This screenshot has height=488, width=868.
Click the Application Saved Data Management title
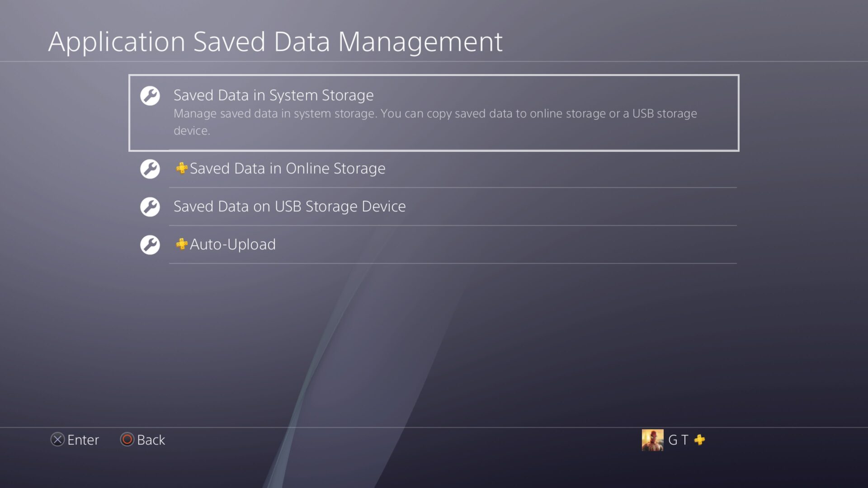tap(275, 42)
